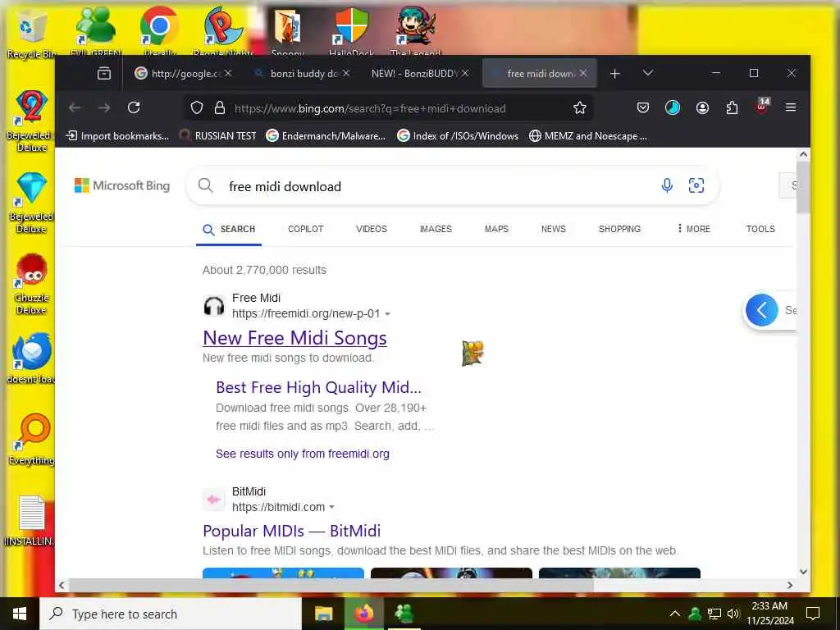Click the Bing search magnifier icon
The width and height of the screenshot is (840, 630).
coord(206,185)
